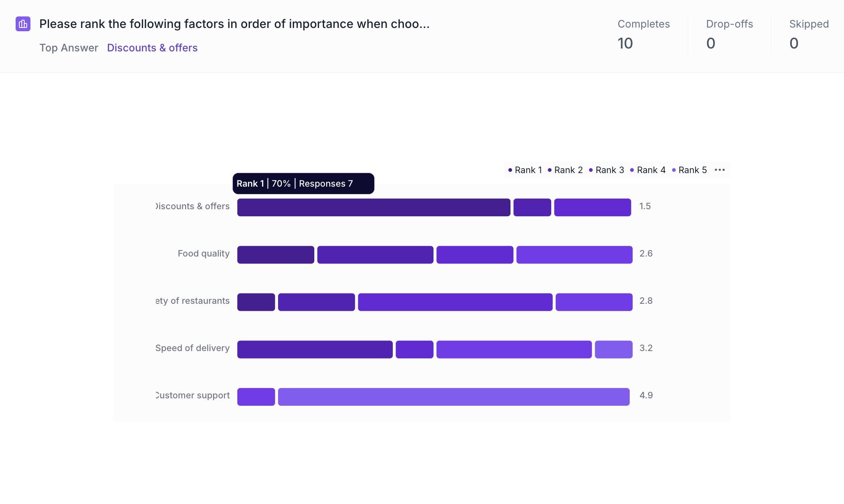844x504 pixels.
Task: Click the ranking question chart icon
Action: (23, 24)
